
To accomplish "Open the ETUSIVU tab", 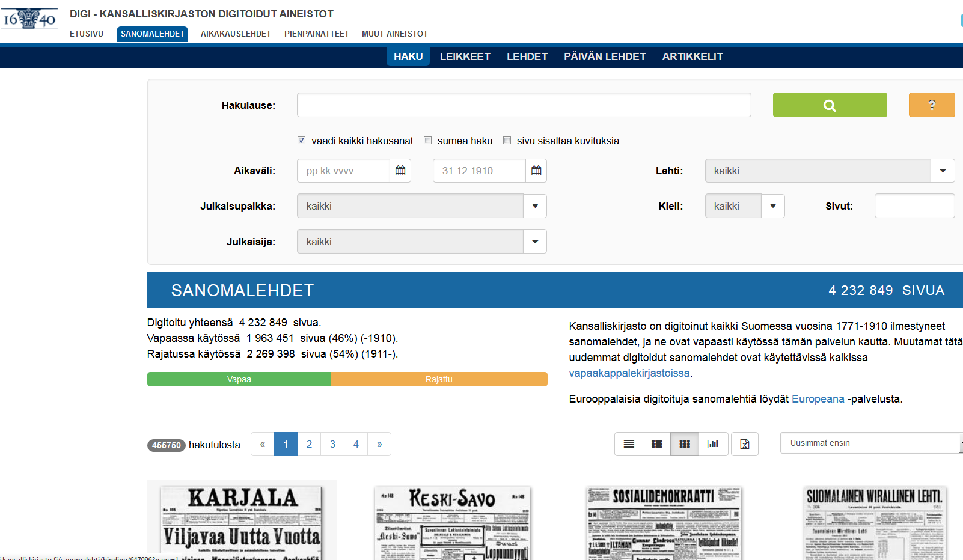I will pyautogui.click(x=87, y=34).
